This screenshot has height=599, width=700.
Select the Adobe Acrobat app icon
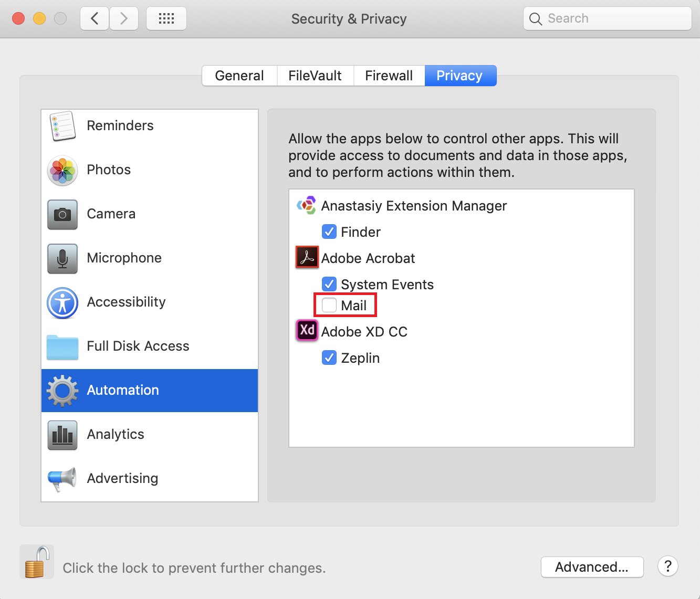pyautogui.click(x=307, y=257)
